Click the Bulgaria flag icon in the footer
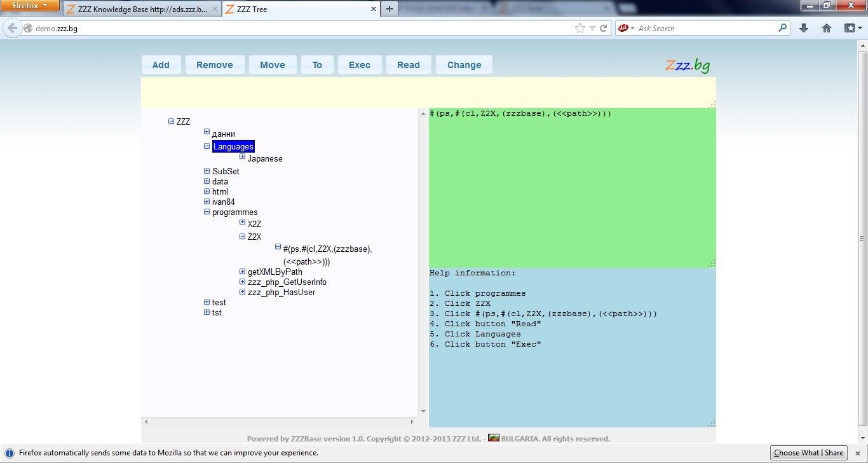Viewport: 868px width, 463px height. click(494, 438)
